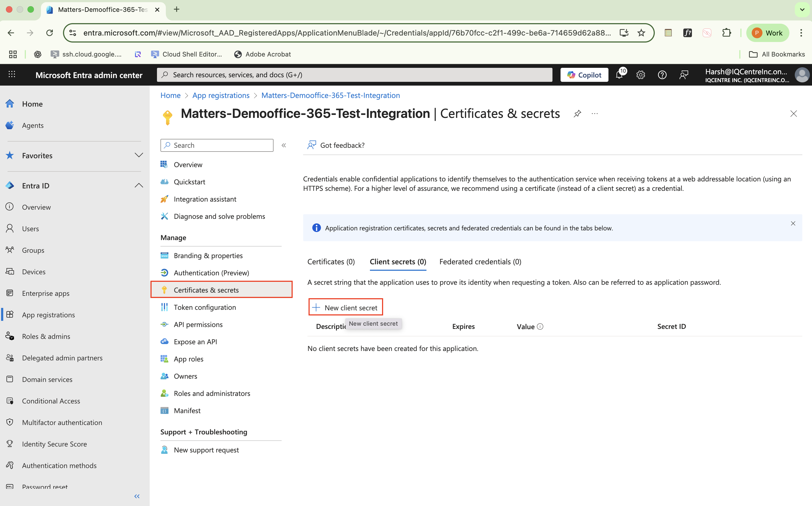Viewport: 812px width, 506px height.
Task: Select the Client secrets (0) tab
Action: (398, 262)
